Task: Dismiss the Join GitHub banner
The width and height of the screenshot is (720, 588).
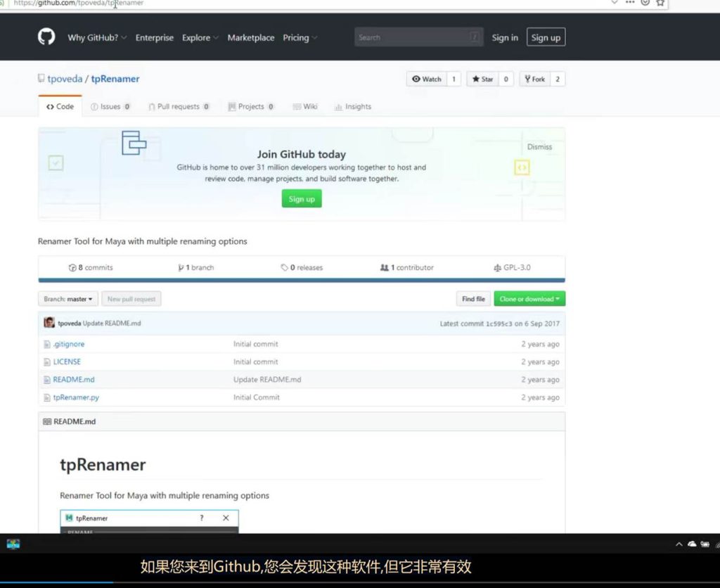Action: tap(539, 147)
